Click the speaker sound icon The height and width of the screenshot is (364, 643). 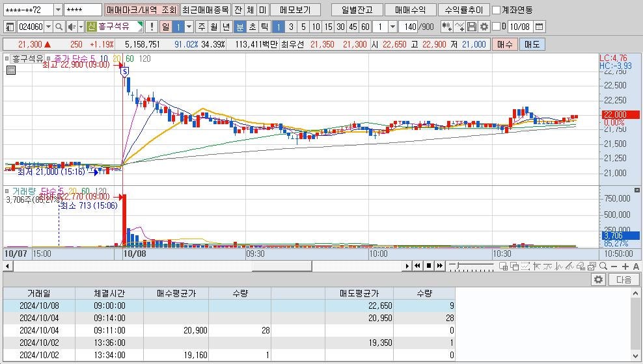[x=72, y=27]
